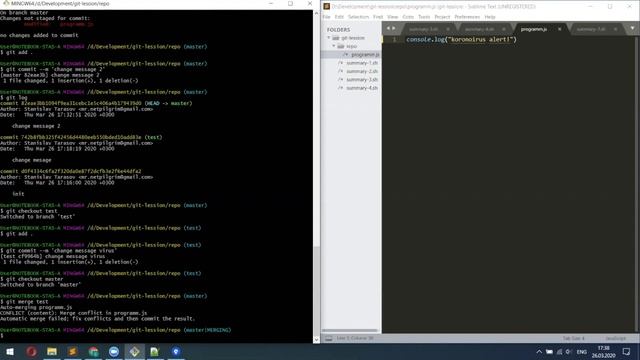Open the tab list dropdown arrow
This screenshot has width=640, height=360.
pos(632,28)
